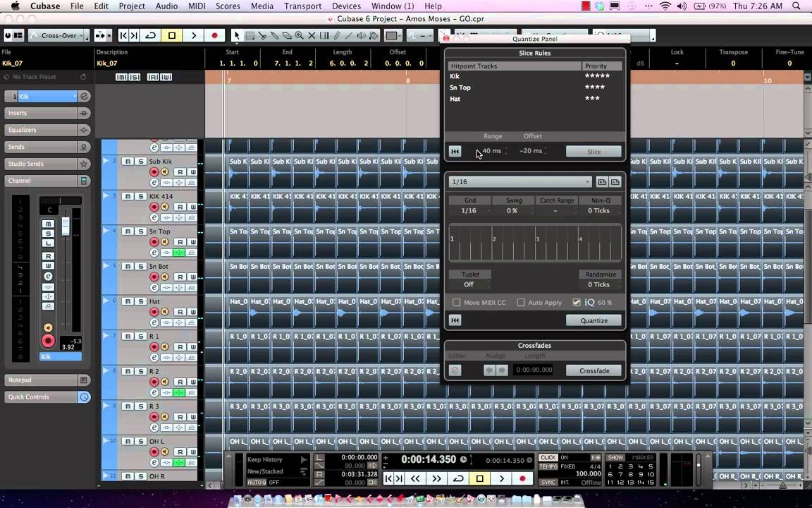
Task: Click Rewind in the transport panel
Action: pos(415,478)
